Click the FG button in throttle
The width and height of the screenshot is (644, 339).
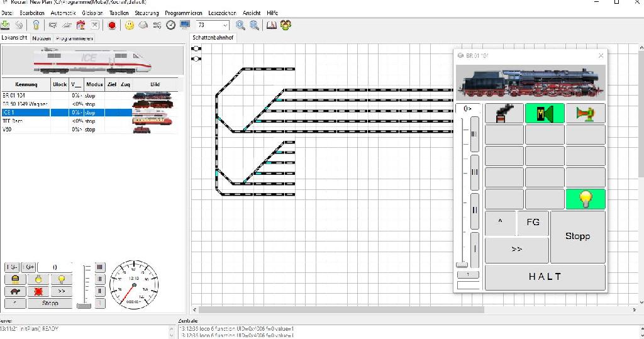tap(533, 223)
